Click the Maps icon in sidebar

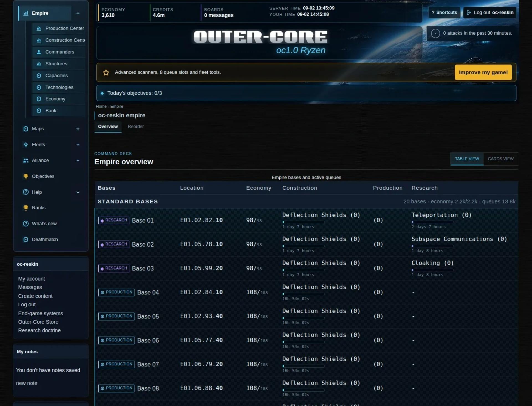(26, 129)
